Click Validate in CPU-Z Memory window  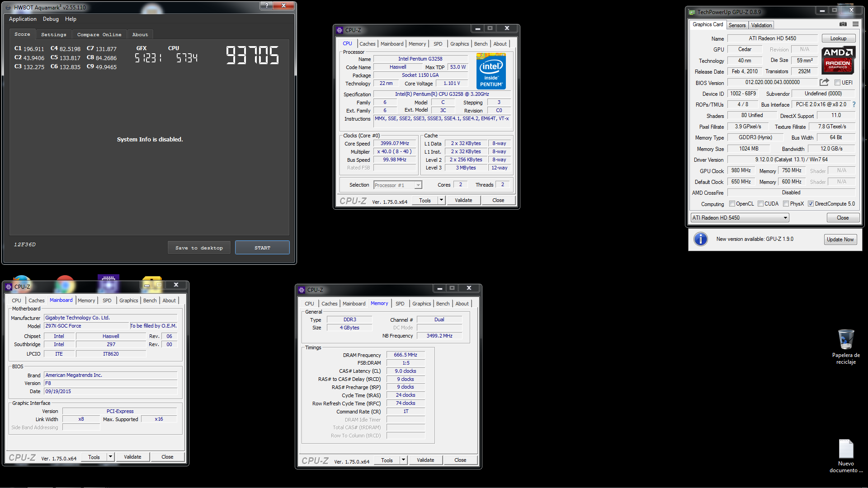coord(425,460)
